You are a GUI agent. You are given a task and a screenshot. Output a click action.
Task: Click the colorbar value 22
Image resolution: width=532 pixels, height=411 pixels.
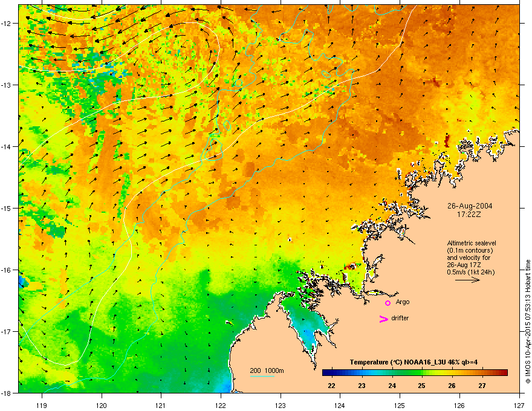point(332,386)
